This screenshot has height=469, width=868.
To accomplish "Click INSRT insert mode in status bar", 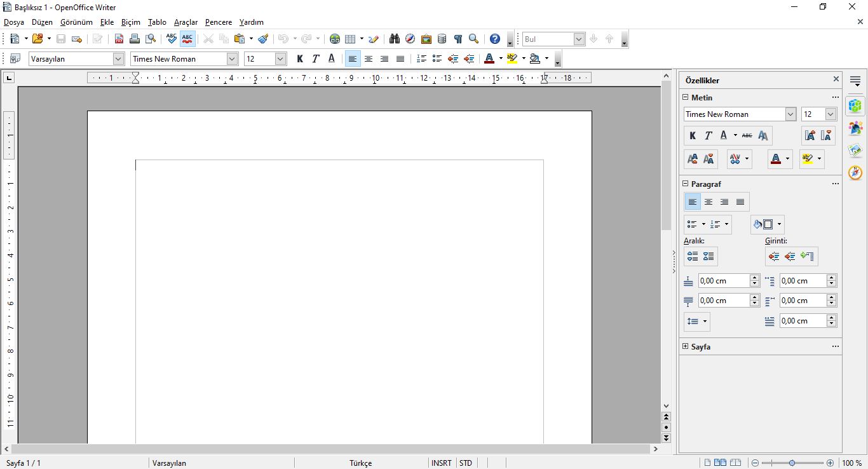I will coord(441,463).
